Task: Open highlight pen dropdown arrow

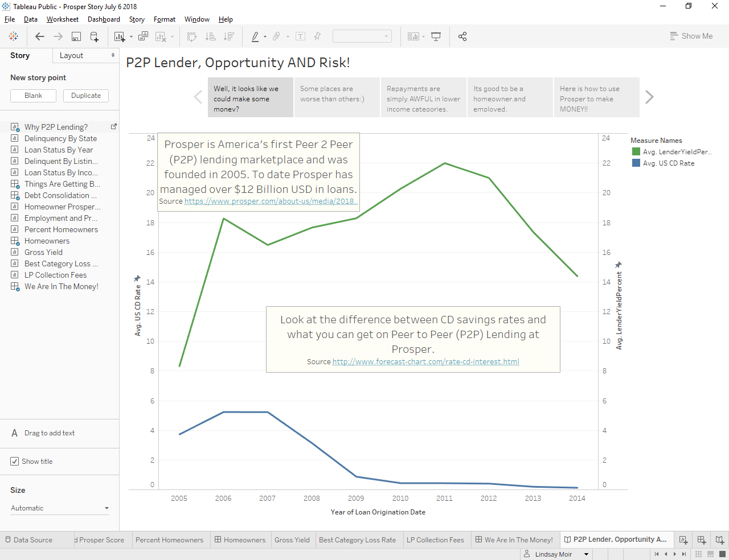Action: tap(265, 37)
